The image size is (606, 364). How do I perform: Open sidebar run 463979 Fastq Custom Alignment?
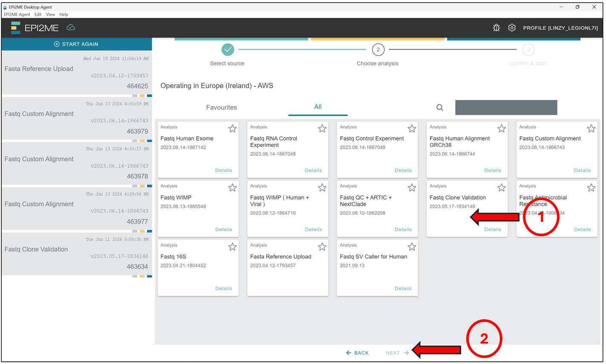tap(77, 118)
